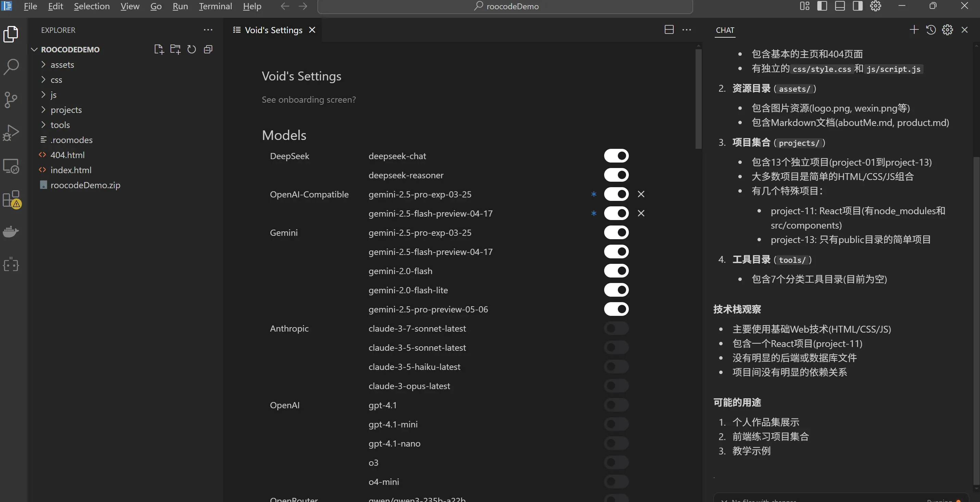Create a new folder in explorer

(175, 49)
